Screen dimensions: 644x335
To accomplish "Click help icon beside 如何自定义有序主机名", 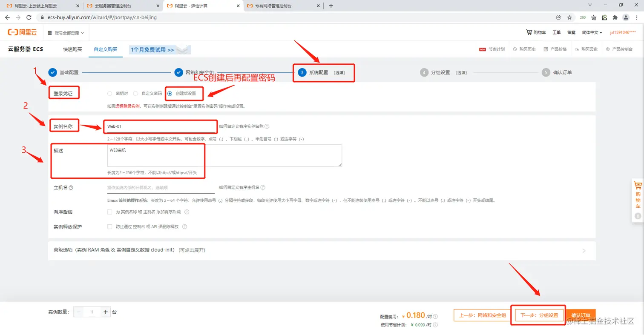I will (x=263, y=187).
